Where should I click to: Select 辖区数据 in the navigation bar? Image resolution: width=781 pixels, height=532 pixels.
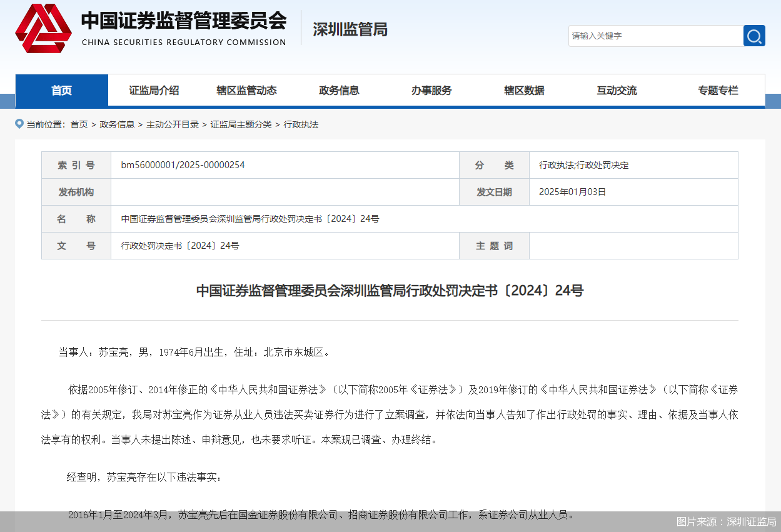524,91
